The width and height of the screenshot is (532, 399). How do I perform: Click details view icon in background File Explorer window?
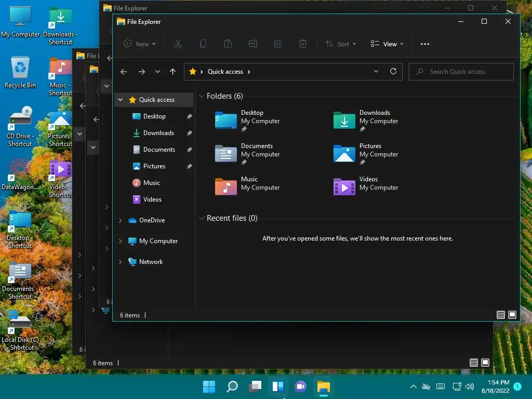coord(474,363)
